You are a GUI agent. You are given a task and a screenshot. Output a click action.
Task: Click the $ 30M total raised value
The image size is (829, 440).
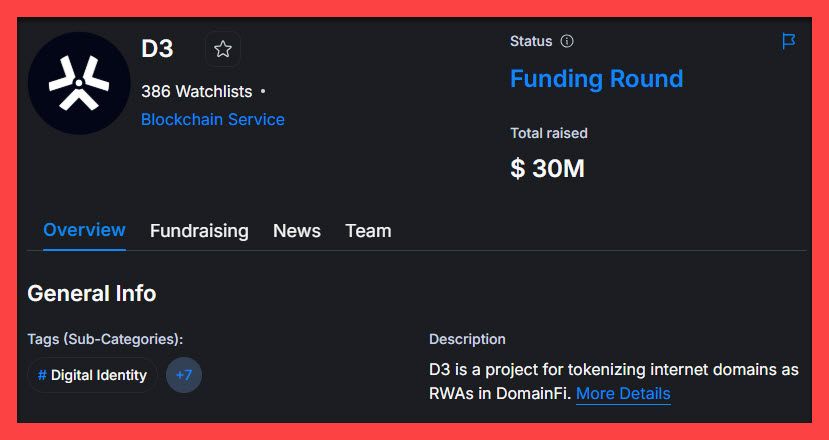pyautogui.click(x=548, y=169)
